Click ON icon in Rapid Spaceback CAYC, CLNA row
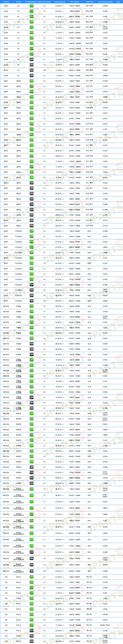This screenshot has width=123, height=644. point(31,558)
